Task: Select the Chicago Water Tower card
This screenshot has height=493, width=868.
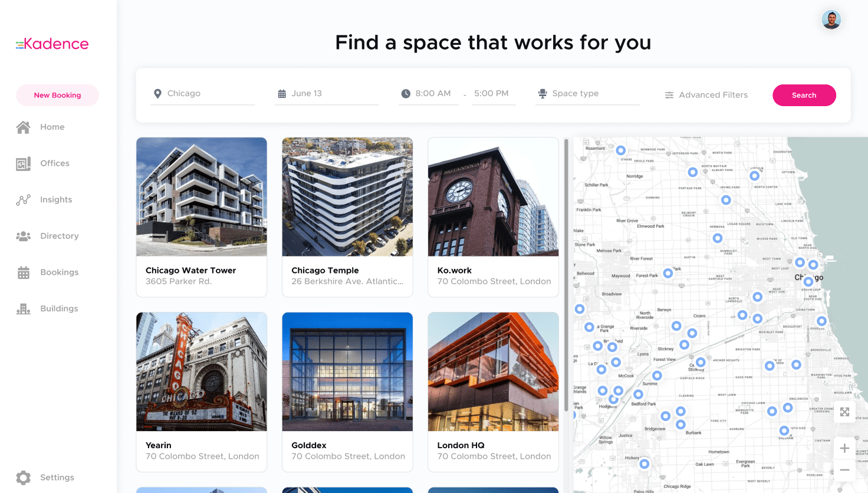Action: 201,216
